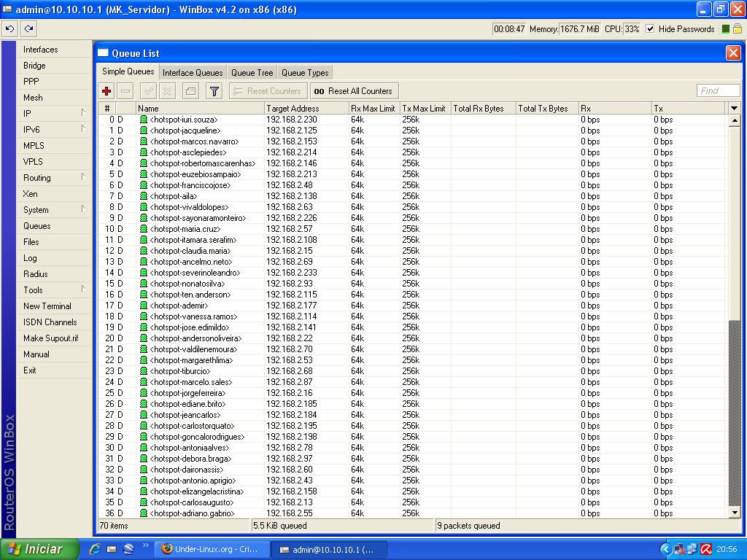The image size is (747, 560).
Task: Switch to Queue Tree tab
Action: pos(252,73)
